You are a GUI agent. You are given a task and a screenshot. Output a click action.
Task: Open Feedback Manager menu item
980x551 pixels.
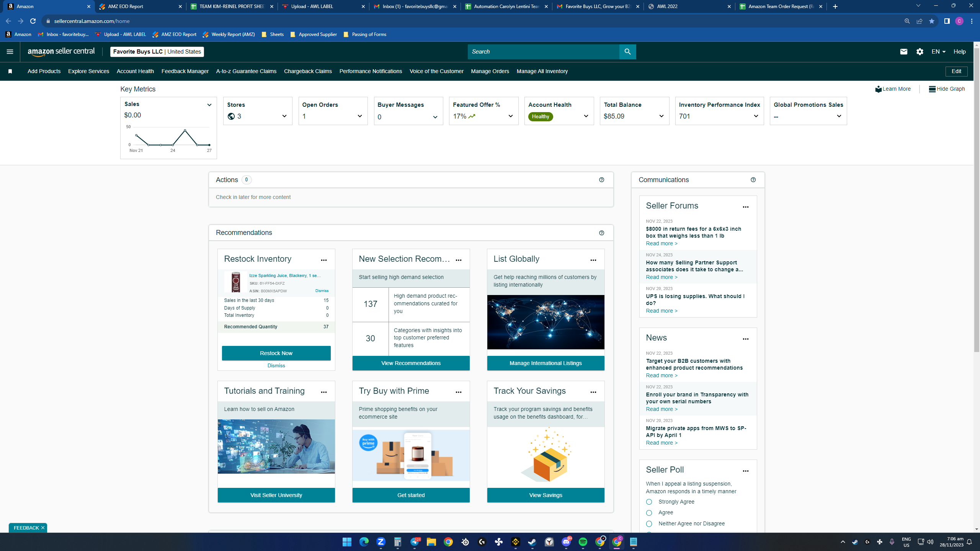point(185,72)
